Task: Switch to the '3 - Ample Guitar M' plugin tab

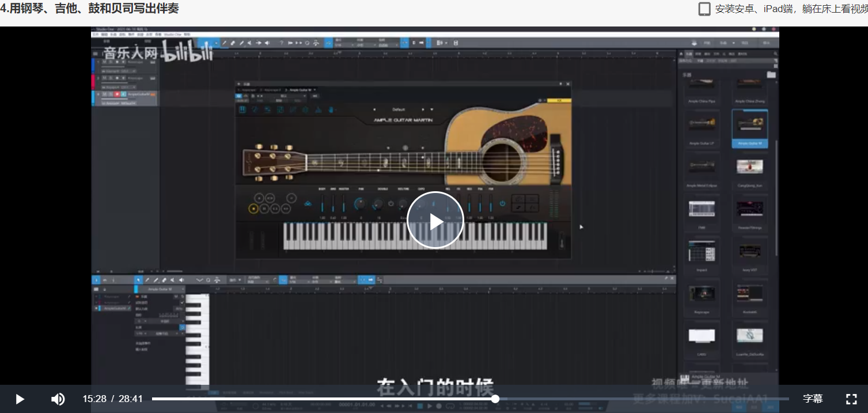Action: (x=300, y=90)
